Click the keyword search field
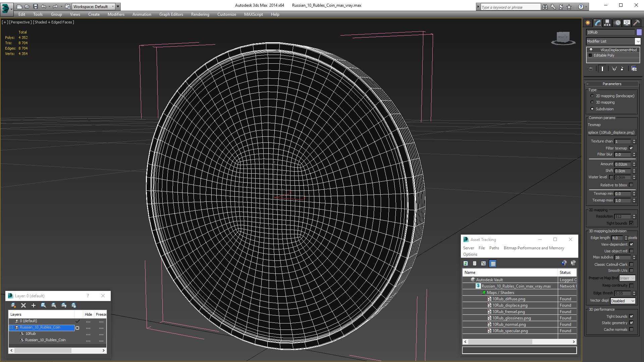This screenshot has height=362, width=644. pyautogui.click(x=511, y=7)
